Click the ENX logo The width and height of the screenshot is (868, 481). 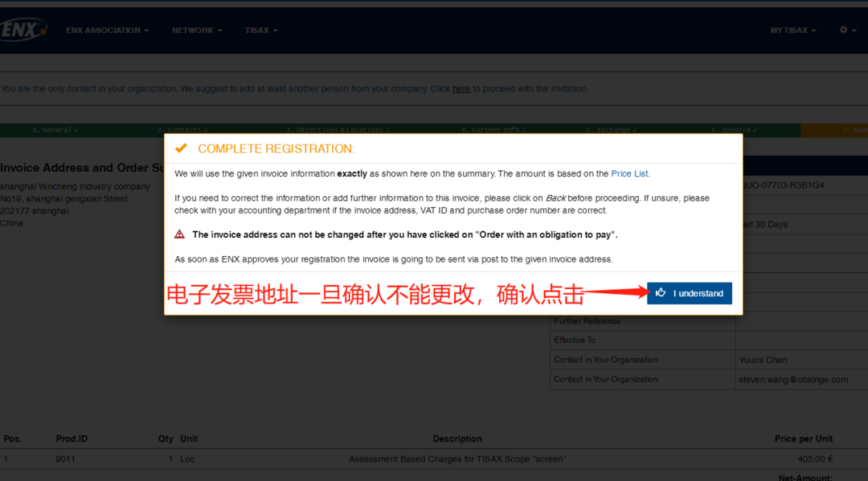pos(23,30)
